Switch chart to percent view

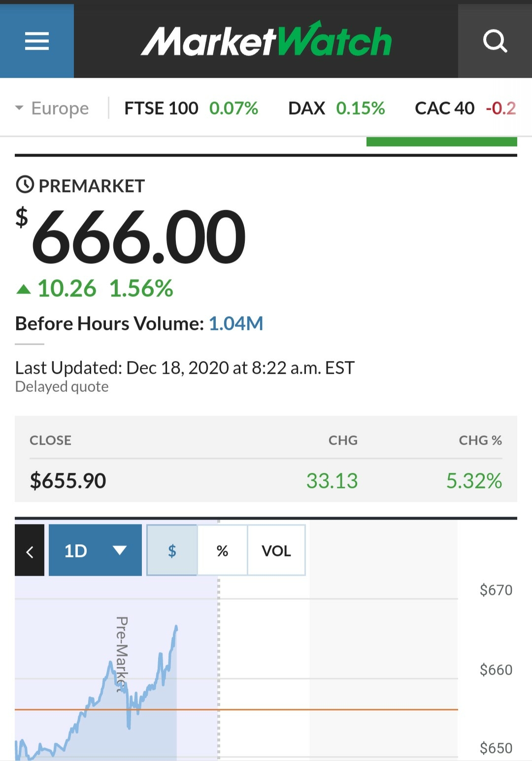[222, 550]
